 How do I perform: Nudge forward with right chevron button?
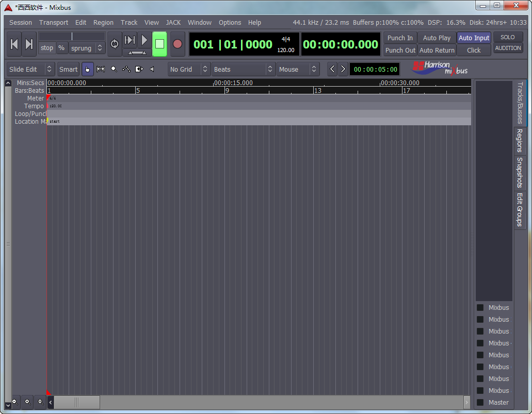click(343, 69)
